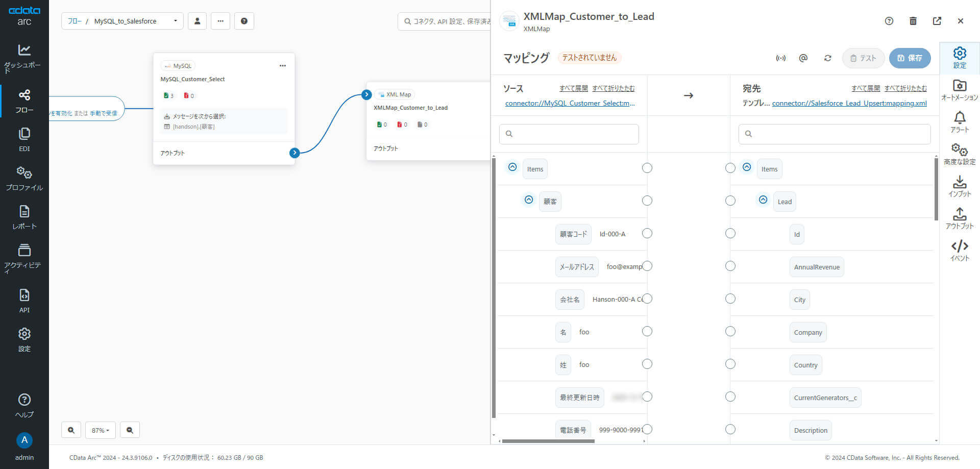Viewport: 980px width, 469px height.
Task: Zoom out on the flow canvas
Action: [x=130, y=430]
